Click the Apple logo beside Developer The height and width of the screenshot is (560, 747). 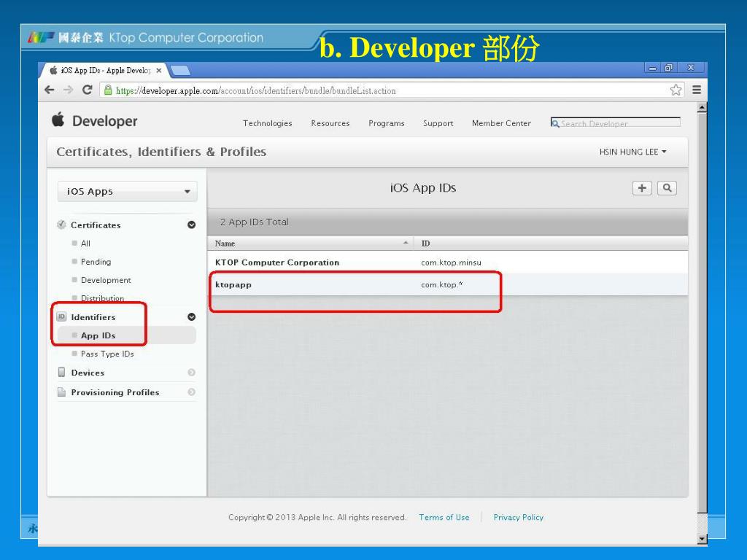point(58,120)
